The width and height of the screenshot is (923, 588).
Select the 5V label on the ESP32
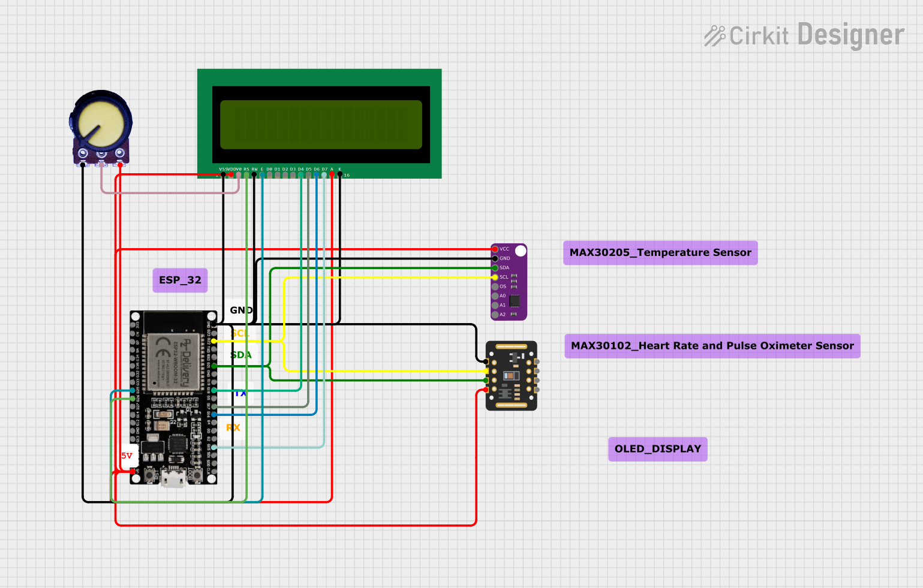pos(127,456)
